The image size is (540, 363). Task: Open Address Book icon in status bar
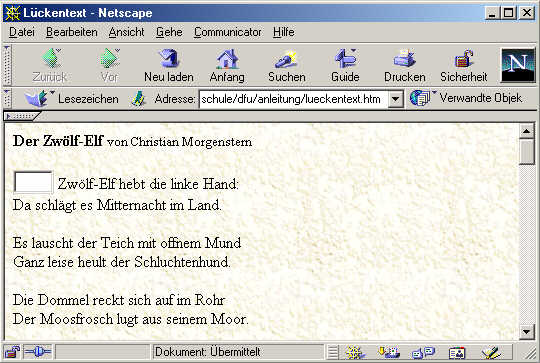[x=457, y=352]
